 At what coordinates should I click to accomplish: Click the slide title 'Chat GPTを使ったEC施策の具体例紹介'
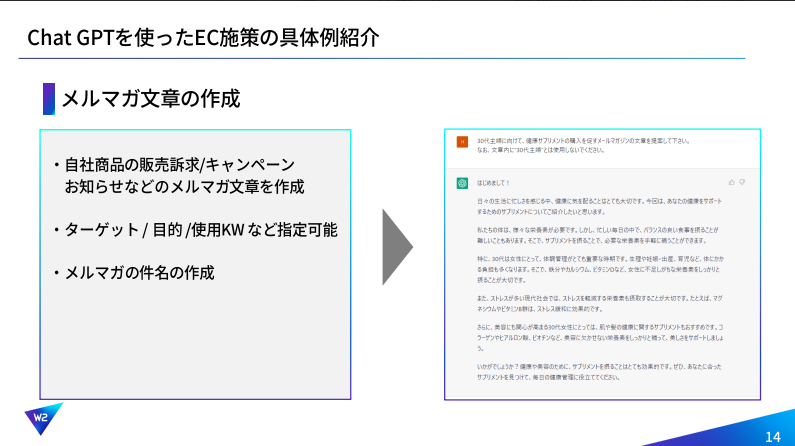203,38
